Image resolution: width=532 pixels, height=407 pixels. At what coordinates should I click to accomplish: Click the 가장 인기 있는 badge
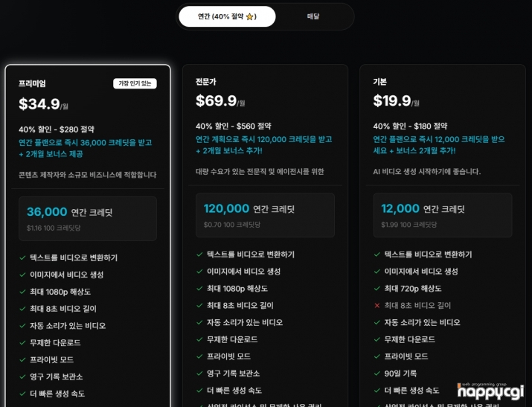(x=135, y=83)
